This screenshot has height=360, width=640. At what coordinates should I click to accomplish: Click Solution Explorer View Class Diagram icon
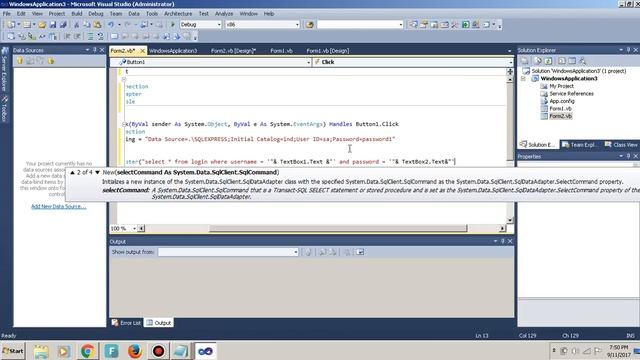(x=582, y=61)
